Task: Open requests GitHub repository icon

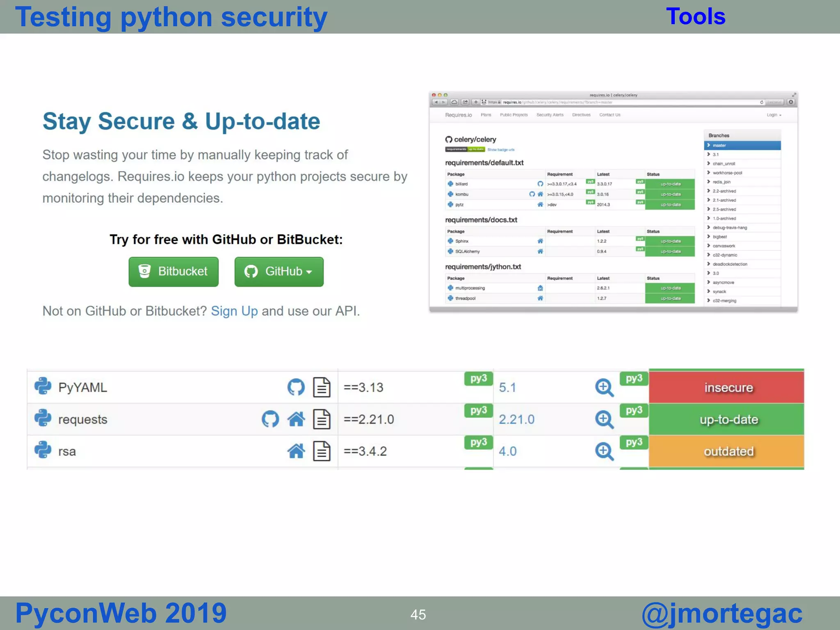Action: pos(270,419)
